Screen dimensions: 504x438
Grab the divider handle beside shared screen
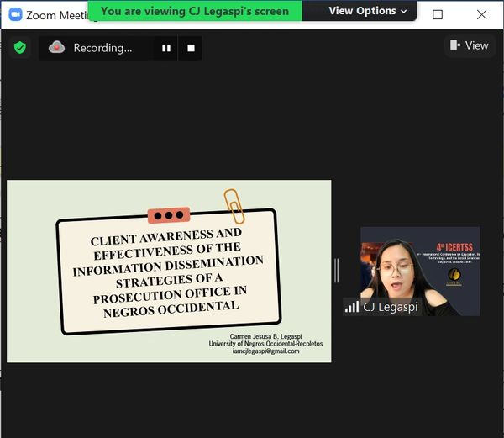pos(337,271)
